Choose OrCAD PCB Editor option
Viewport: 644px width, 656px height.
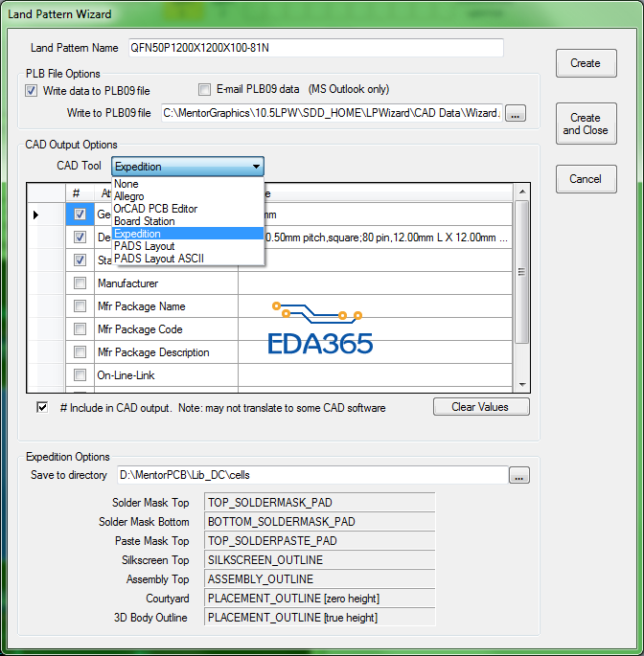click(x=188, y=209)
